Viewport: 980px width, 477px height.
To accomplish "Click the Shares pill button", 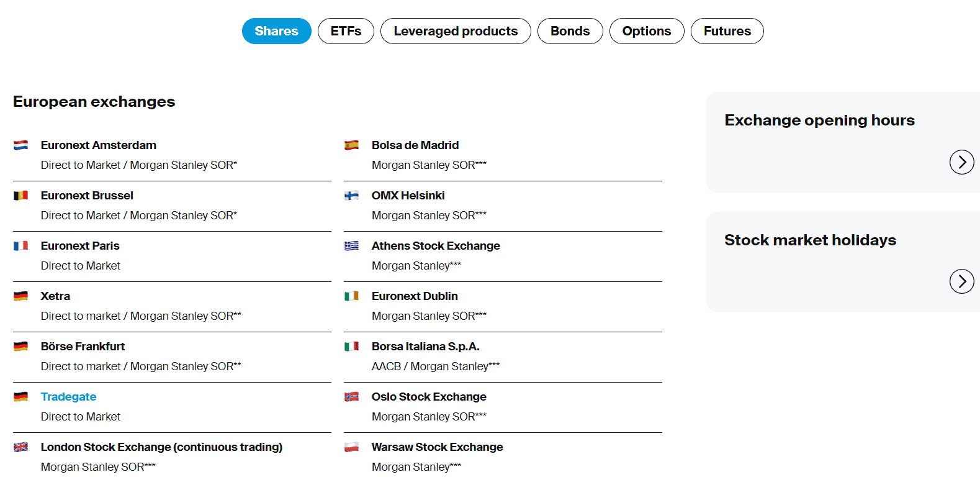I will (x=276, y=31).
